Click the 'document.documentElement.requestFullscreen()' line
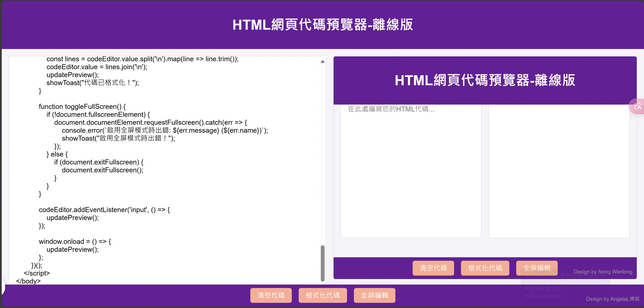 (x=151, y=122)
